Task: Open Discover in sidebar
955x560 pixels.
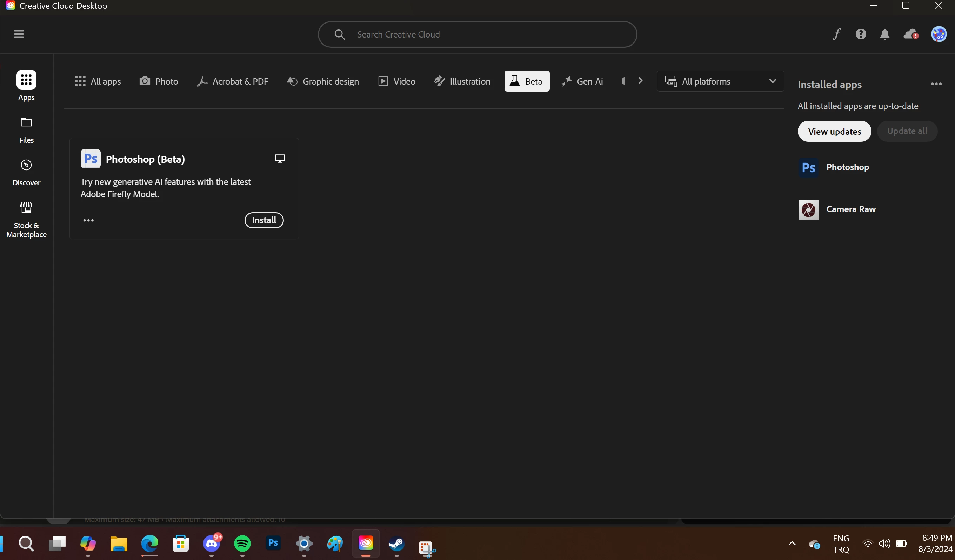Action: coord(26,172)
